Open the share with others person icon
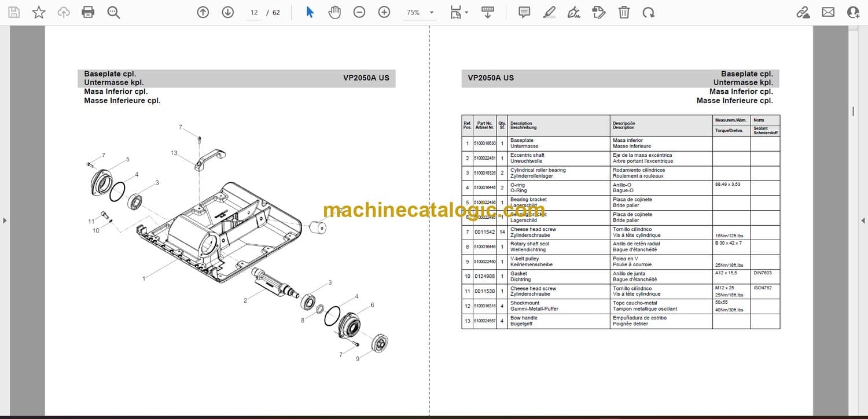 [x=853, y=12]
